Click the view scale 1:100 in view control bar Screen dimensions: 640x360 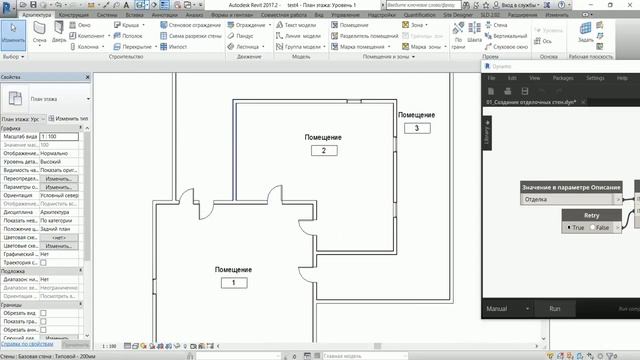pyautogui.click(x=109, y=346)
